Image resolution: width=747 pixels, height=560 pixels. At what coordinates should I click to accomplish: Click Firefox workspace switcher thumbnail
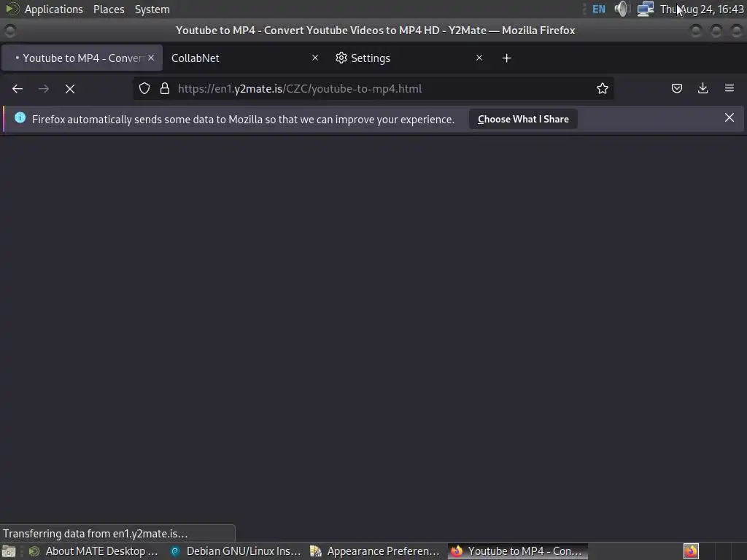coord(692,551)
